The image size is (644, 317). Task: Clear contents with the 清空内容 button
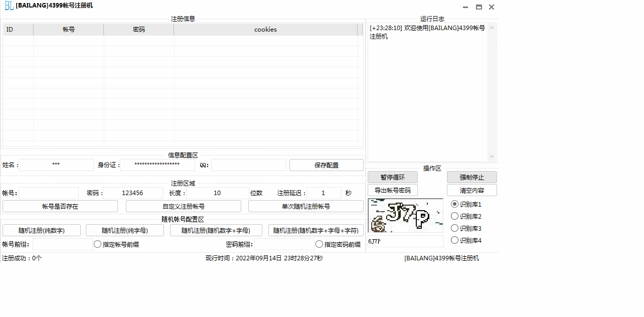[471, 190]
